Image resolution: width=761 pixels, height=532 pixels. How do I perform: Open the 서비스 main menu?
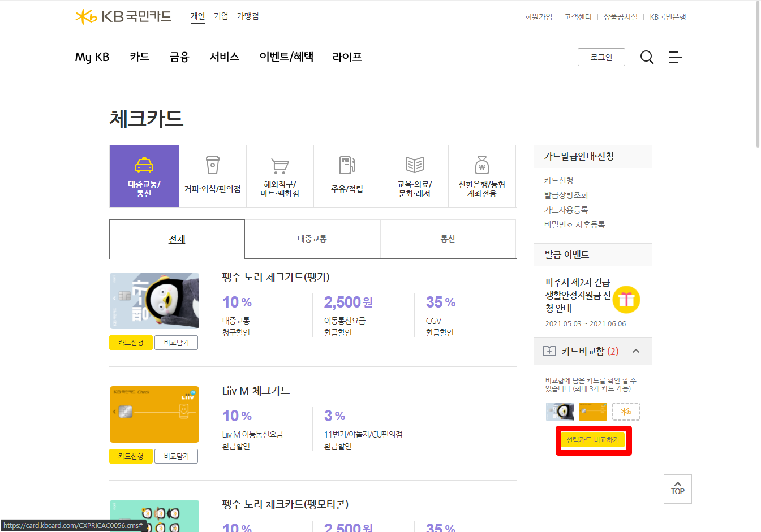click(x=225, y=57)
